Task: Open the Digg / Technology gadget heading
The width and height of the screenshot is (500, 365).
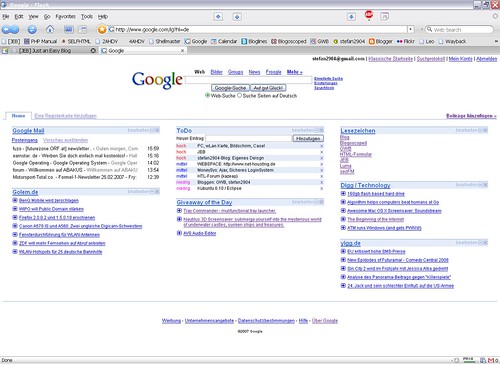Action: [365, 185]
